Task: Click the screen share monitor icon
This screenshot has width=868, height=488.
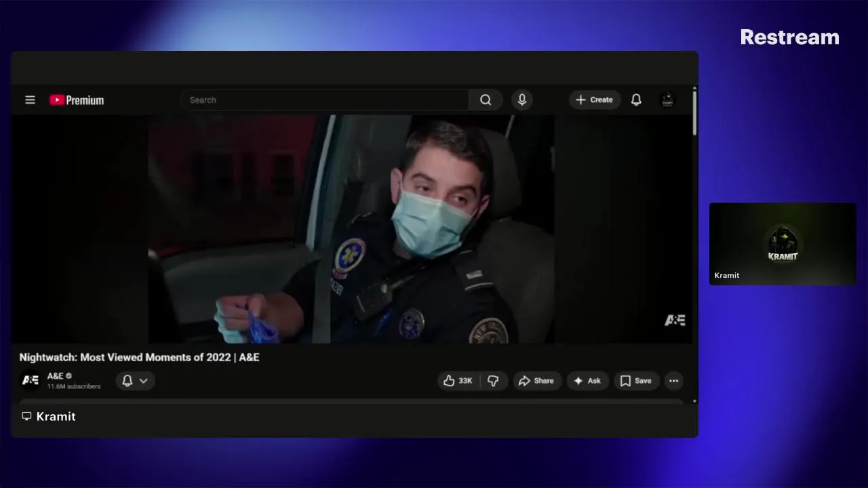Action: pyautogui.click(x=26, y=416)
